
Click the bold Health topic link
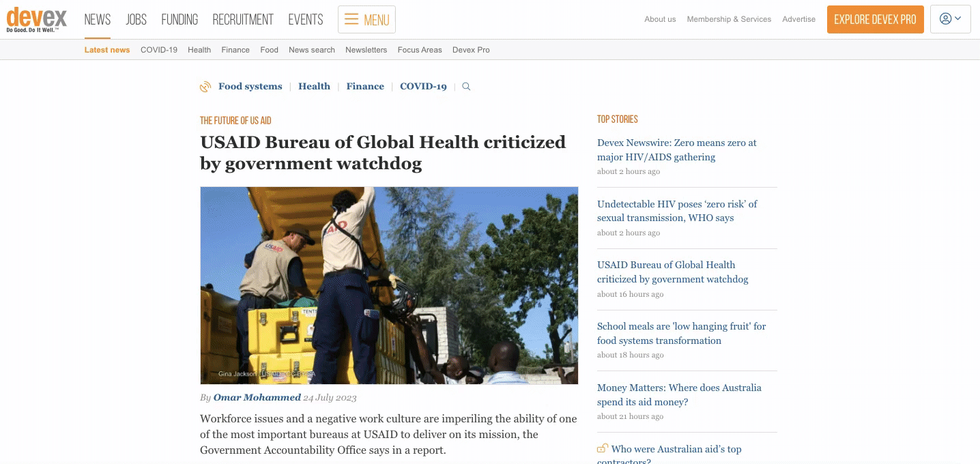pyautogui.click(x=315, y=87)
